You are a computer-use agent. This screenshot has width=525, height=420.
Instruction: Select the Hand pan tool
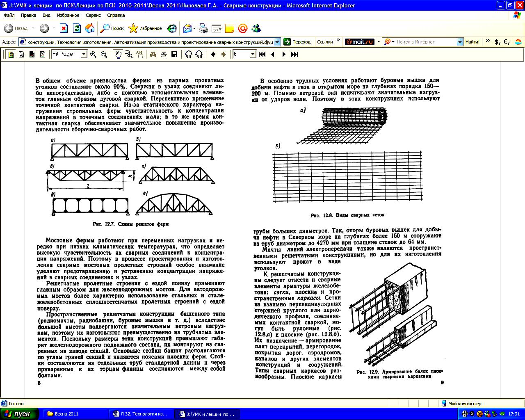[x=118, y=54]
